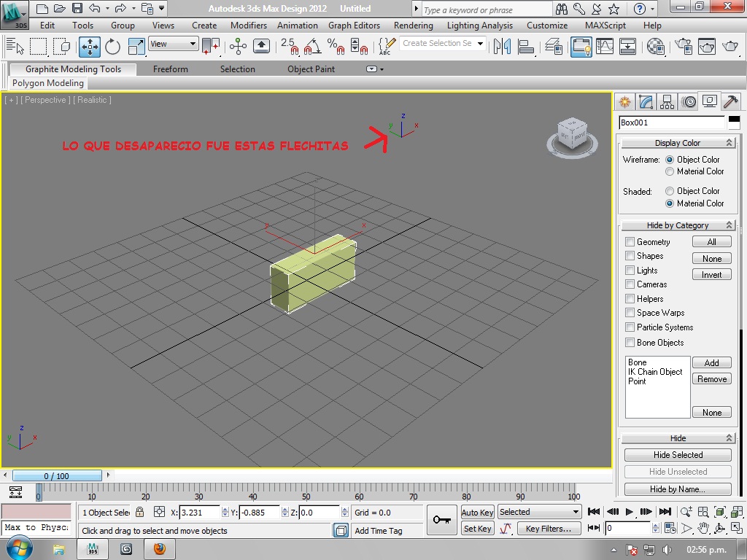
Task: Switch to the Utilities hammer panel
Action: click(730, 101)
